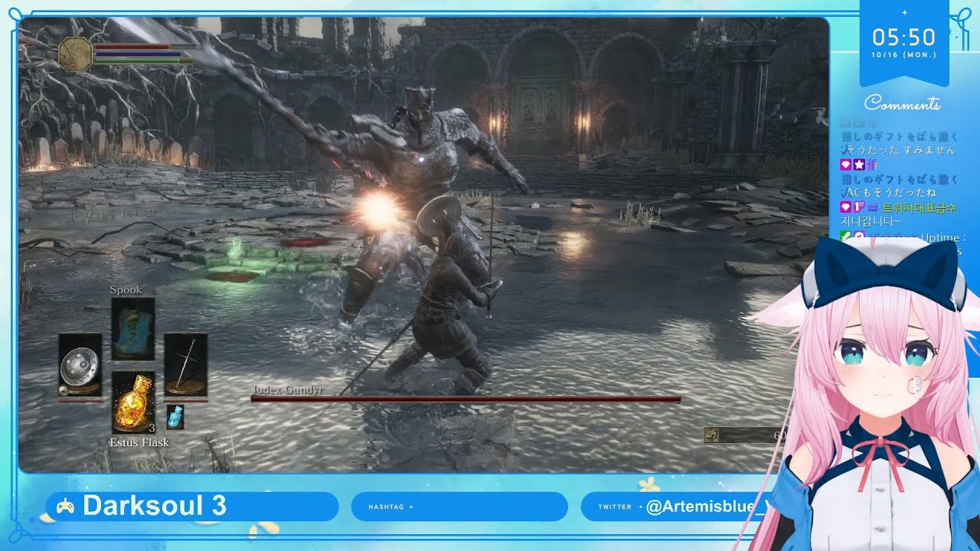Click the comment reading 지나갑니다~
The width and height of the screenshot is (980, 551).
tap(870, 221)
